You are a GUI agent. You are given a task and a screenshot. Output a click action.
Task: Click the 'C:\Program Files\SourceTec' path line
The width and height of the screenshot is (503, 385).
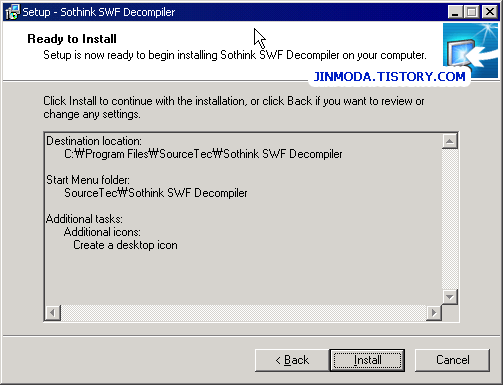pyautogui.click(x=203, y=154)
